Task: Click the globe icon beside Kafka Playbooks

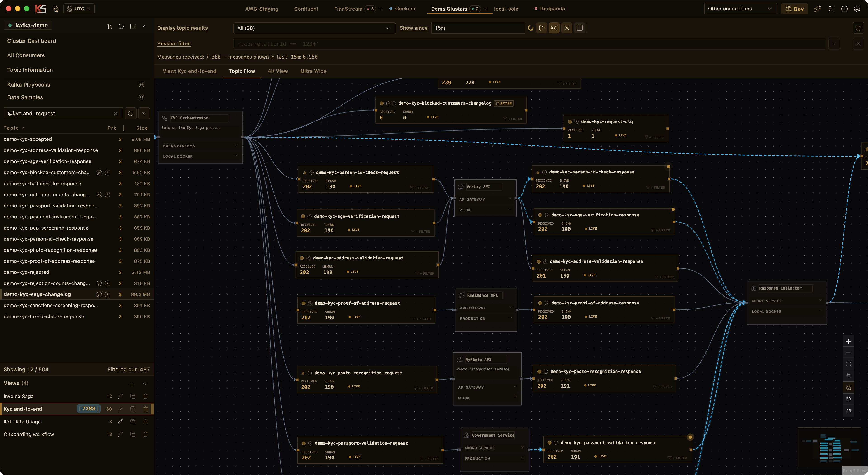Action: coord(142,85)
